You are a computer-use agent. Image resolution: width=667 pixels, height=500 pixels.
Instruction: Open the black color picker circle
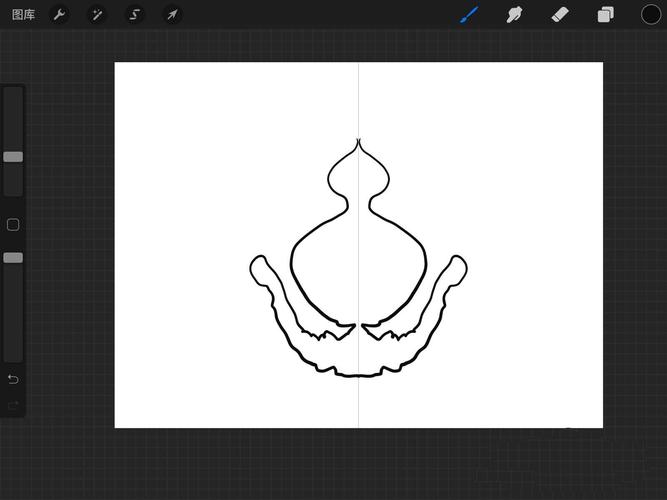pyautogui.click(x=651, y=14)
